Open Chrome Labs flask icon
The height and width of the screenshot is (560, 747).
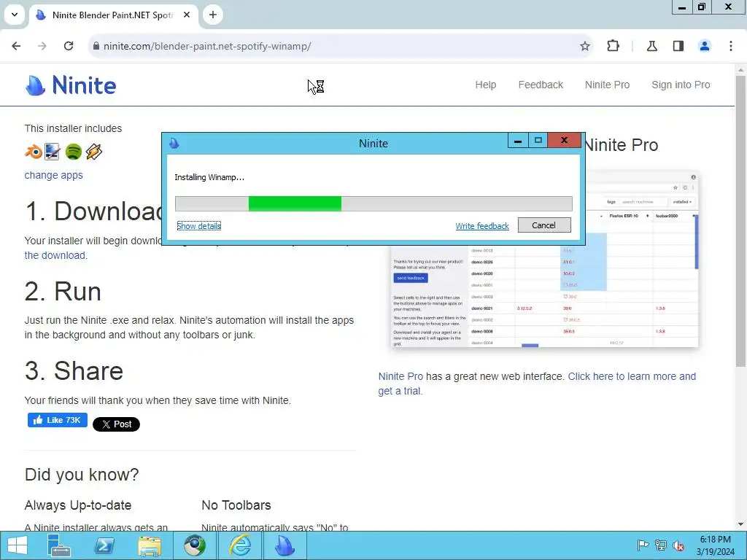(652, 46)
